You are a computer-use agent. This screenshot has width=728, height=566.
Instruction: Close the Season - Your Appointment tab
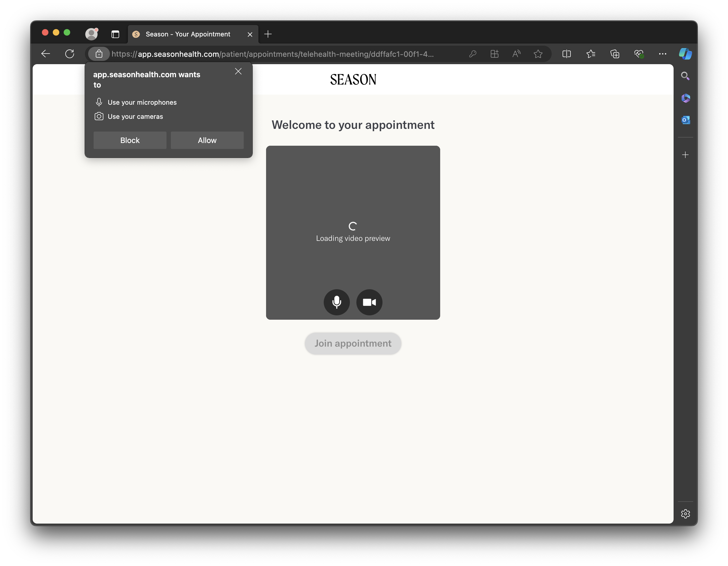[x=250, y=34]
